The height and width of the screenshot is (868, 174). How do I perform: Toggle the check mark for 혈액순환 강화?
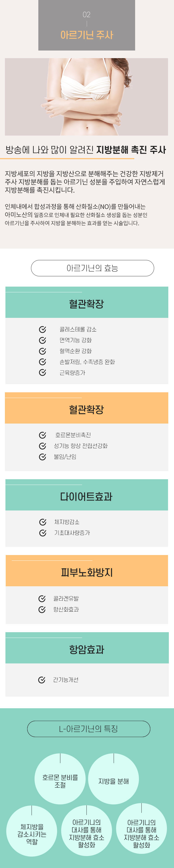tap(42, 351)
